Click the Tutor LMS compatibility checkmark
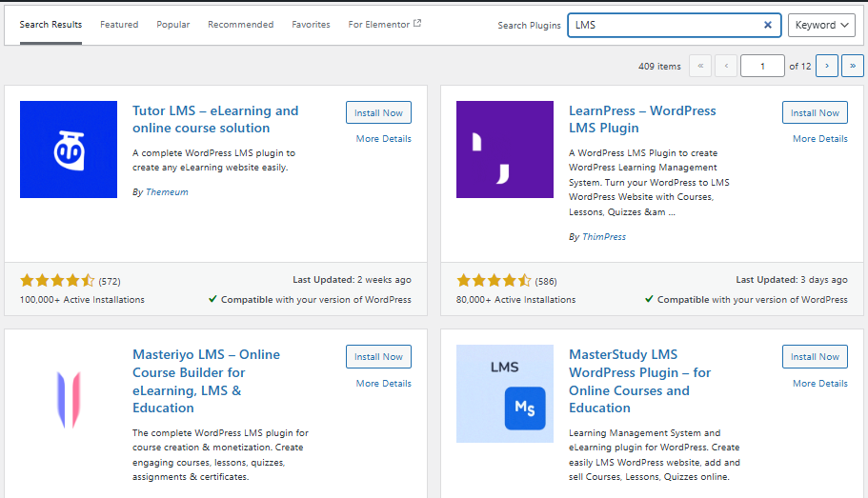This screenshot has width=868, height=498. (x=212, y=299)
